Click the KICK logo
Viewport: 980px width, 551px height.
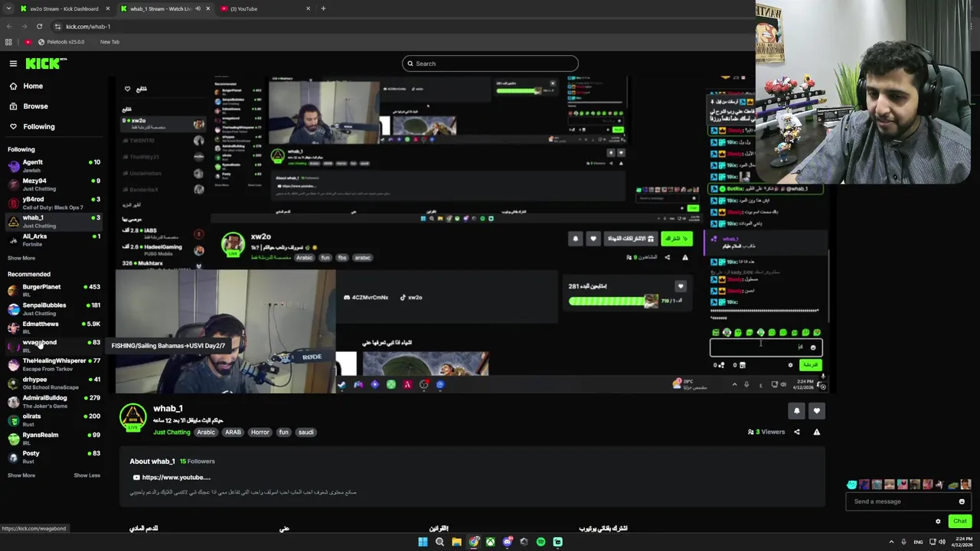click(x=46, y=64)
